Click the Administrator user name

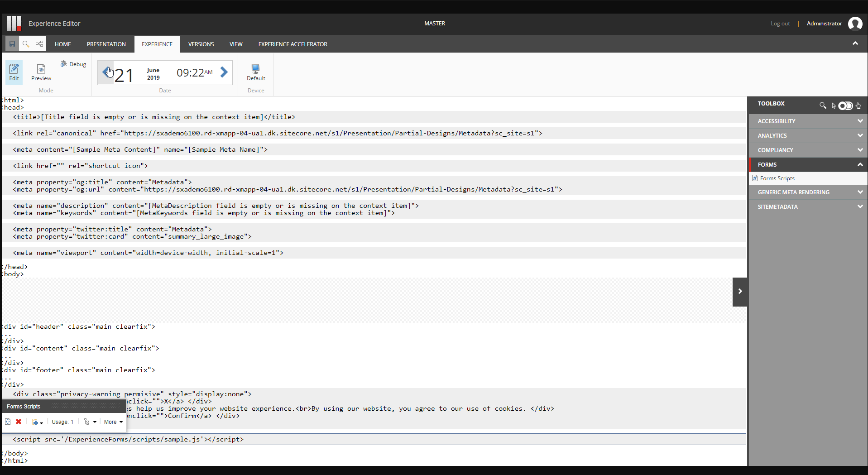click(x=824, y=24)
